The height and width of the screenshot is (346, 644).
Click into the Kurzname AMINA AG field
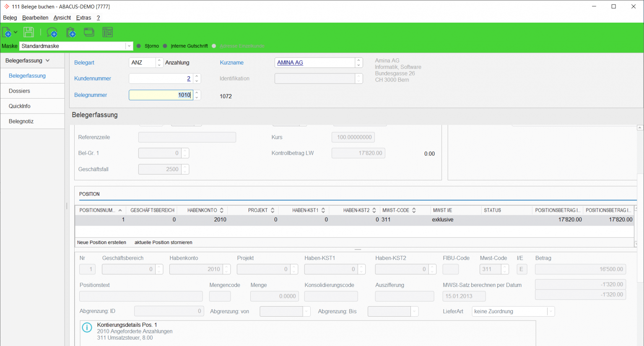coord(315,62)
